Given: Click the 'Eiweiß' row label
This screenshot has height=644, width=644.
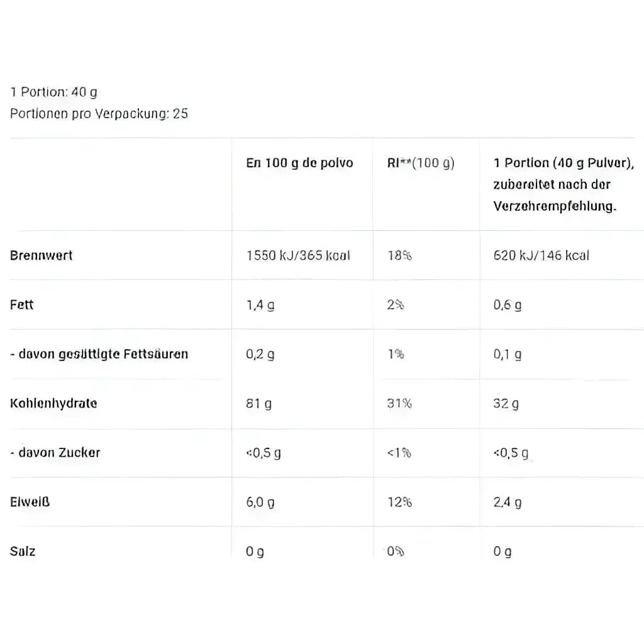Looking at the screenshot, I should (x=30, y=502).
